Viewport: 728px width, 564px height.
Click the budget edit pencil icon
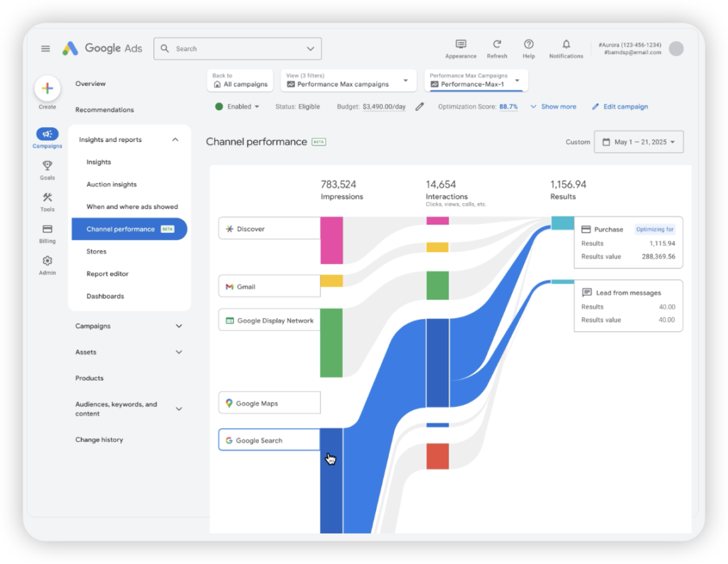419,107
